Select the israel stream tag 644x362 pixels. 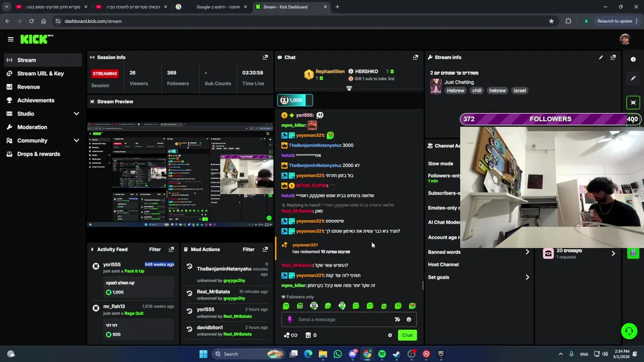(x=520, y=90)
